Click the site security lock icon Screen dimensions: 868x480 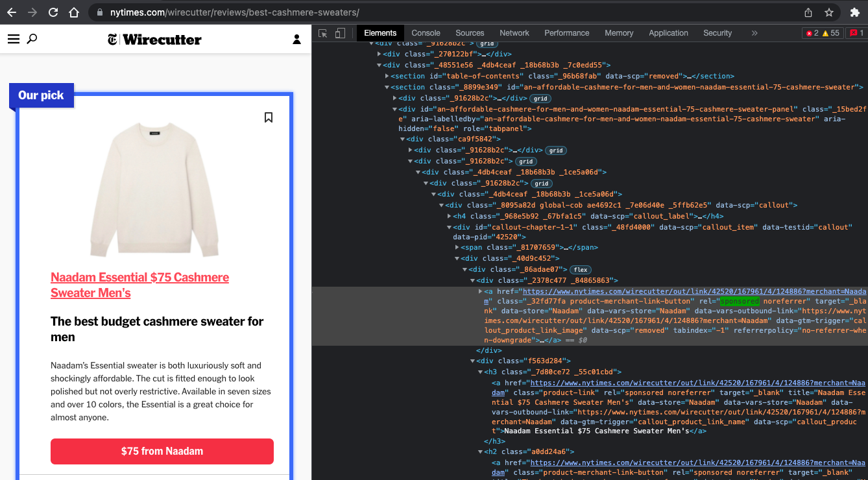tap(99, 11)
